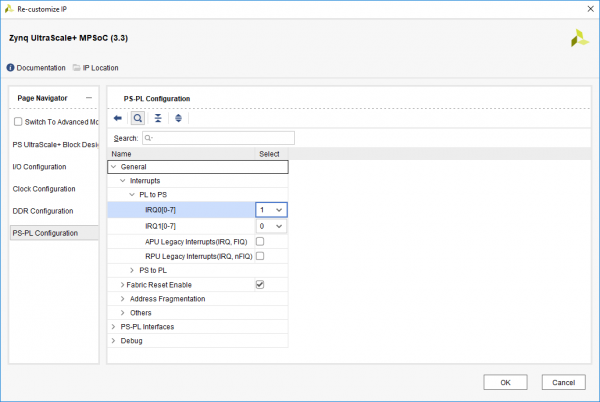Open Documentation info icon

point(11,68)
